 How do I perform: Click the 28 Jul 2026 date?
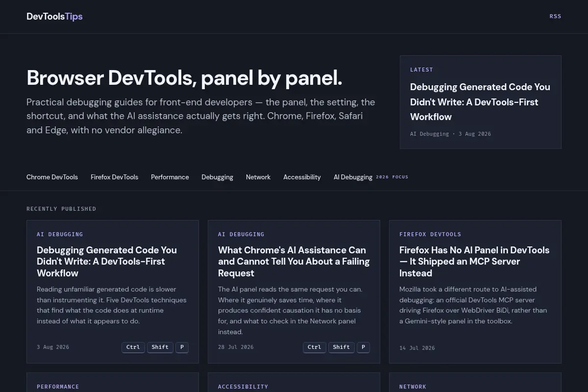(236, 347)
